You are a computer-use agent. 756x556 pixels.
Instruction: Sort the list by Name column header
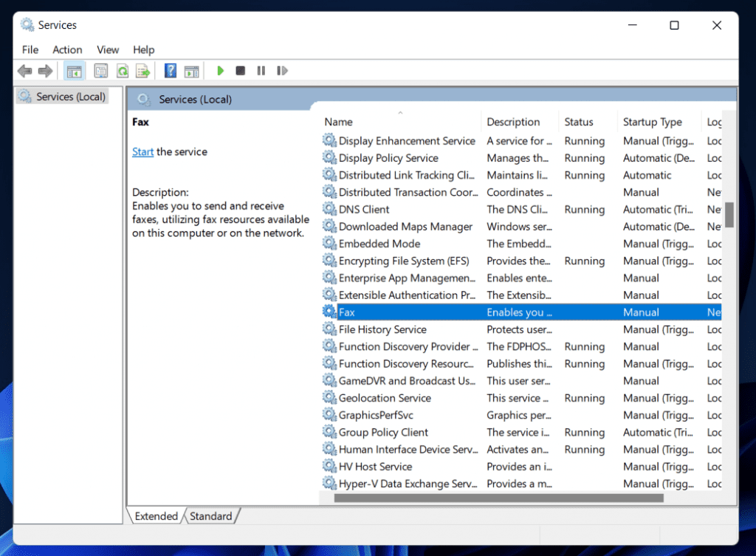click(338, 121)
